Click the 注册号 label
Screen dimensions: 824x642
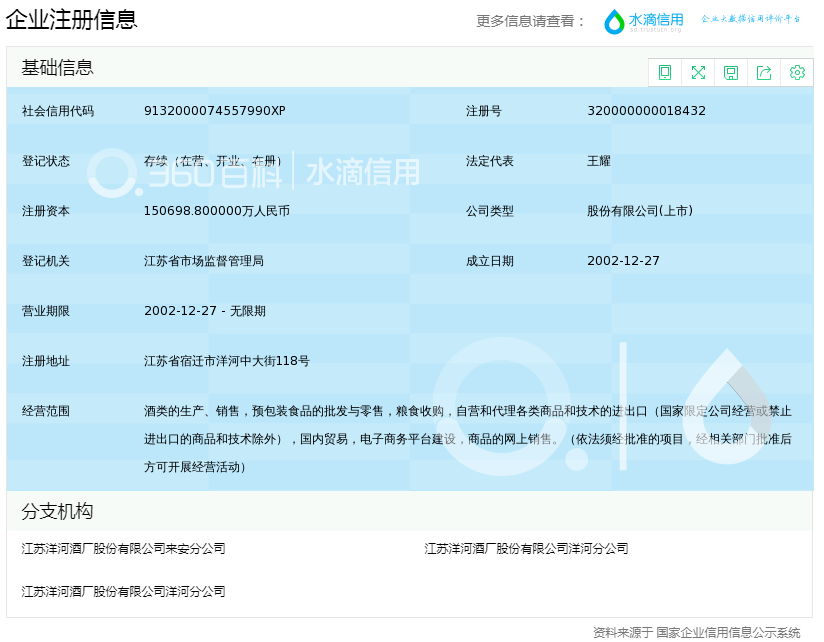(x=483, y=111)
